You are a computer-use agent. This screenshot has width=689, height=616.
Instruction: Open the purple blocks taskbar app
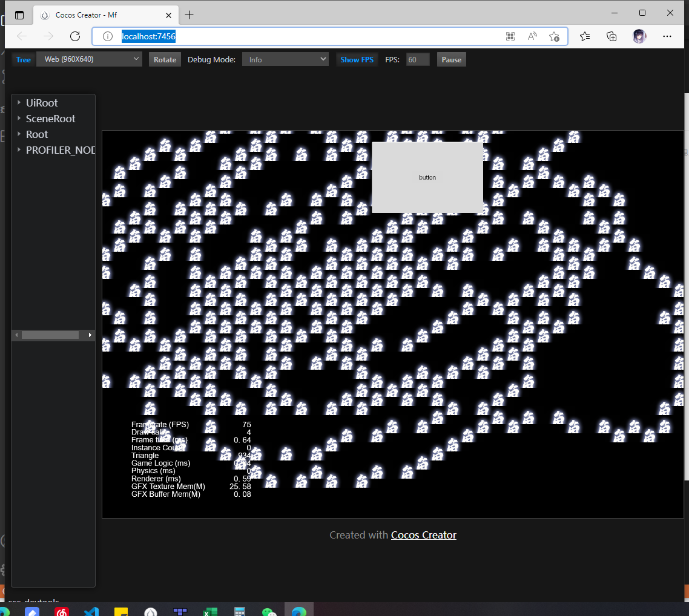(180, 611)
